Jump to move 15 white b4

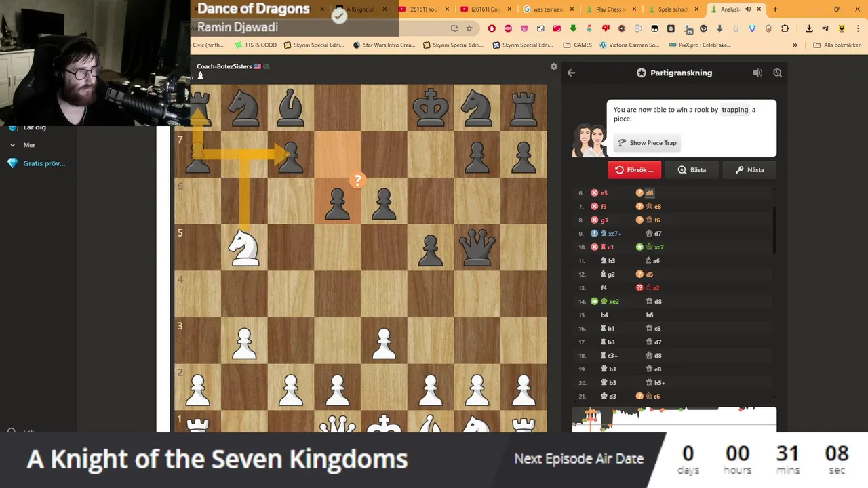[604, 315]
